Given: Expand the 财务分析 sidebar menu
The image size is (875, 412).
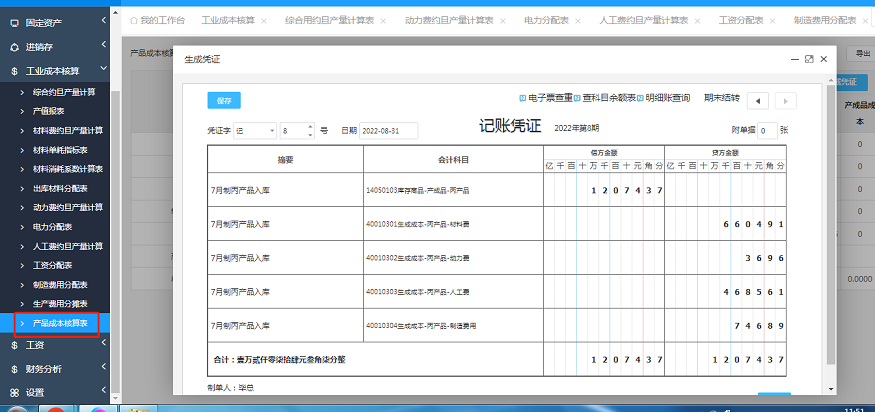Looking at the screenshot, I should pos(55,368).
